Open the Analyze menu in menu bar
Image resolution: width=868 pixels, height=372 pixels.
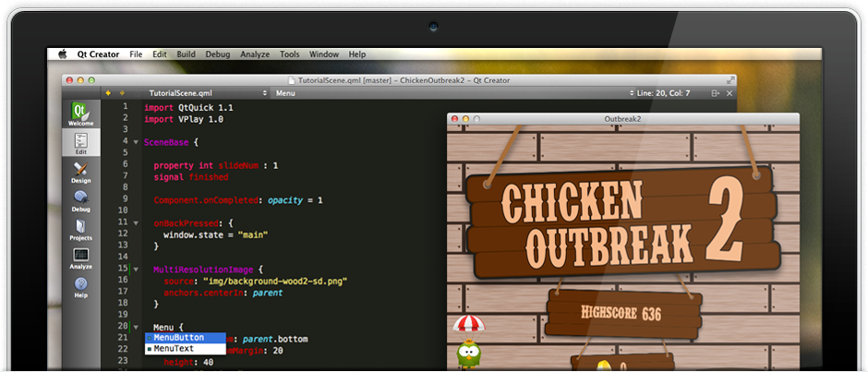click(255, 54)
